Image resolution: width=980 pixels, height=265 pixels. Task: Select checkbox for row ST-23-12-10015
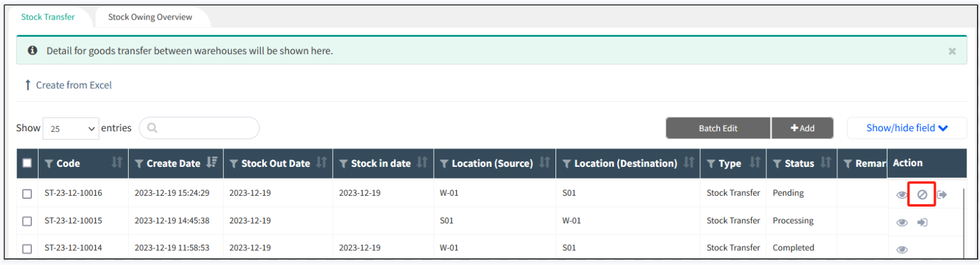(27, 221)
